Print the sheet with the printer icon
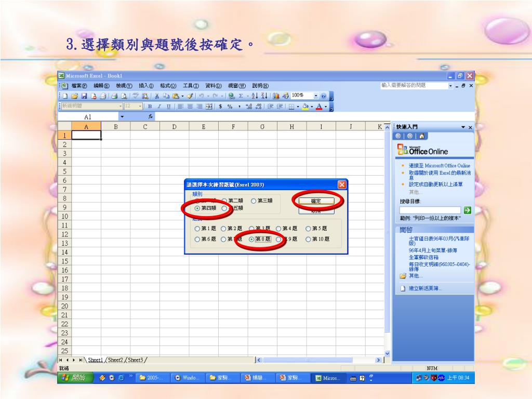Screen dimensions: 532x399 [114, 96]
